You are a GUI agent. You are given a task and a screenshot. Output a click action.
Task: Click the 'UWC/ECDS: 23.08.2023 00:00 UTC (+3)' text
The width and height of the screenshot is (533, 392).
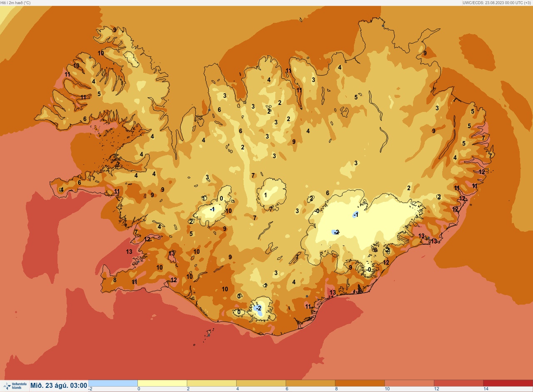coord(496,2)
